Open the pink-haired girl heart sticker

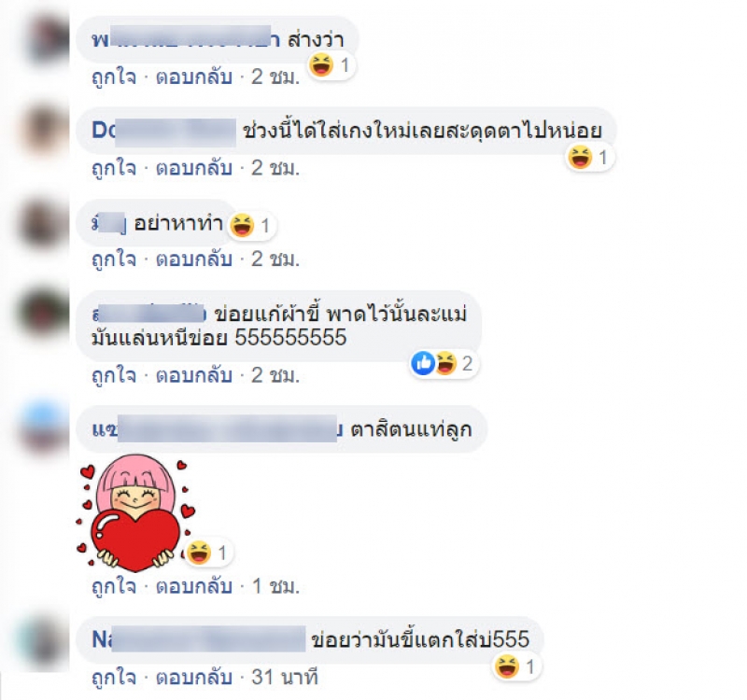point(135,512)
